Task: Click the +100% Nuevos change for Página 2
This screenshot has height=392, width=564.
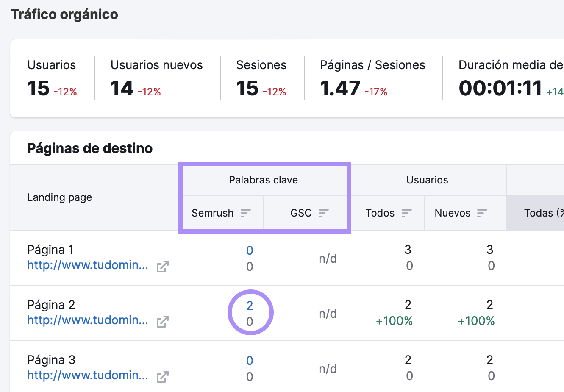Action: click(x=476, y=321)
